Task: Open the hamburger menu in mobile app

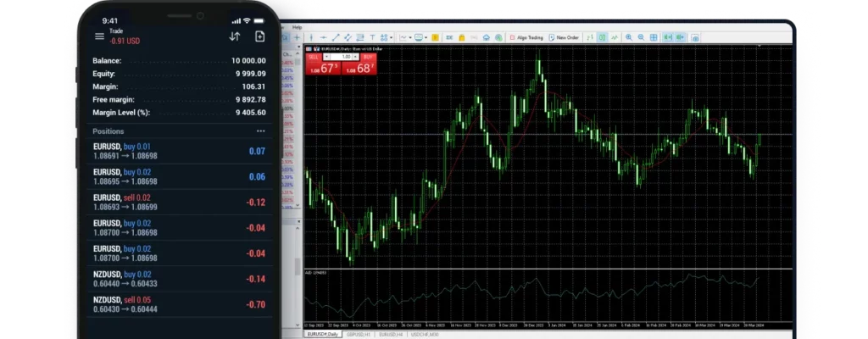Action: pyautogui.click(x=99, y=36)
